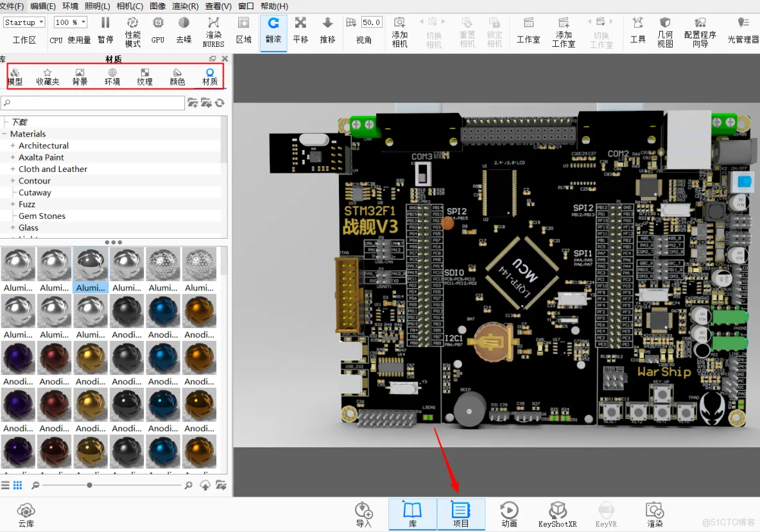This screenshot has height=532, width=760.
Task: Switch to the 模型 library tab
Action: pos(15,77)
